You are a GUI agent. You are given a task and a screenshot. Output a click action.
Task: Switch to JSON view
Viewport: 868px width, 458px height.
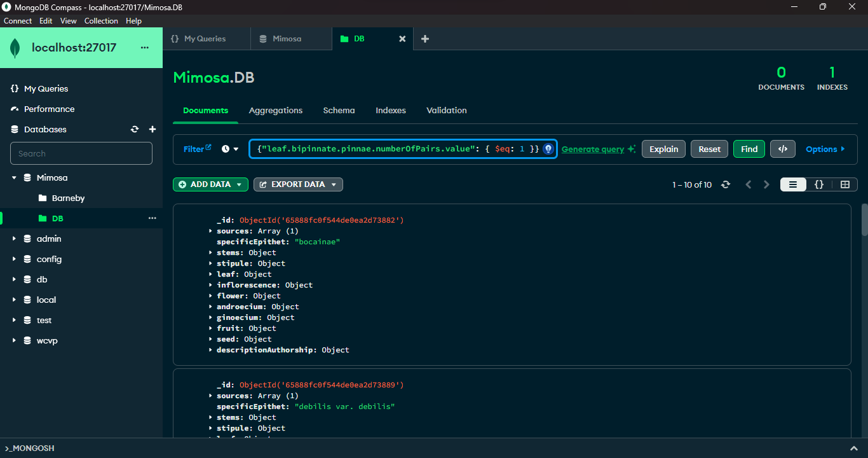819,184
